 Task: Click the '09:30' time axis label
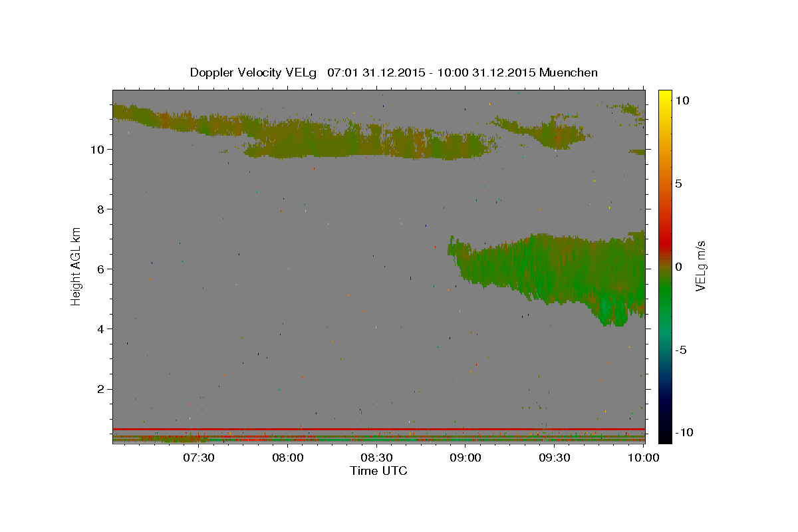[x=555, y=458]
